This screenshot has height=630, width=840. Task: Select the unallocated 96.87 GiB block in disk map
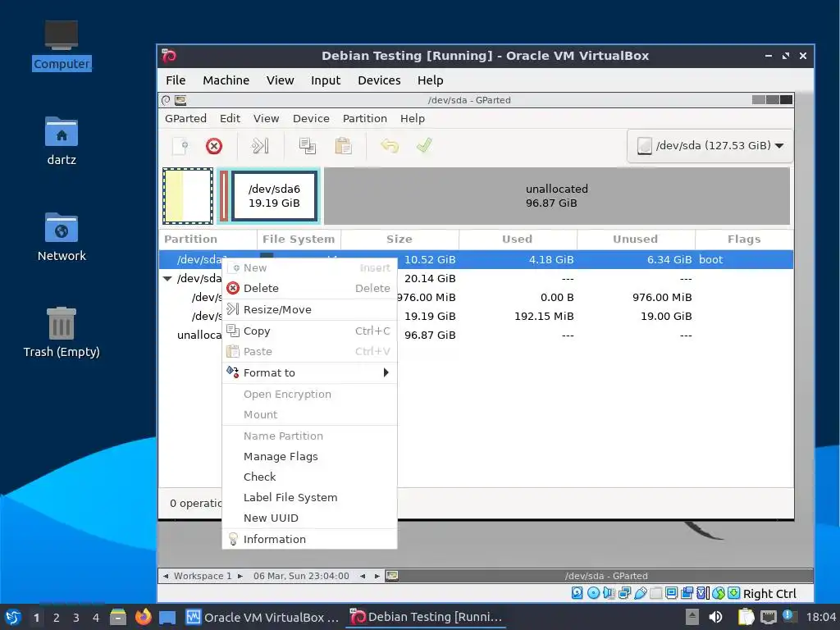click(x=557, y=196)
